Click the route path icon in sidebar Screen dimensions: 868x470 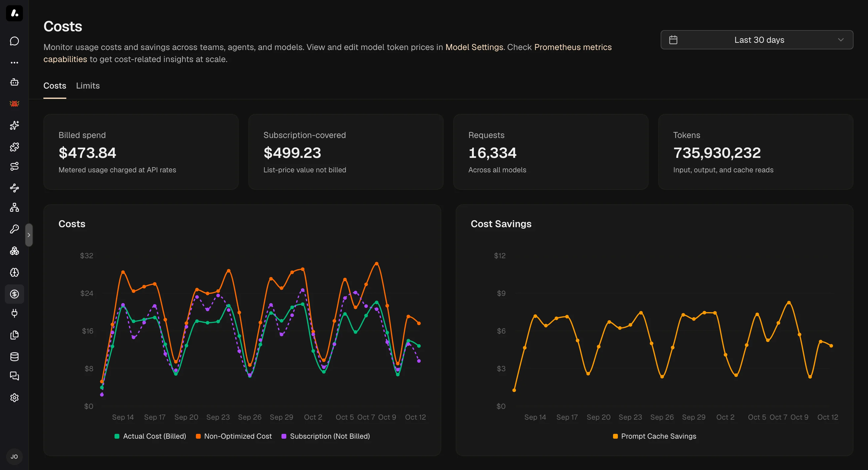point(14,166)
